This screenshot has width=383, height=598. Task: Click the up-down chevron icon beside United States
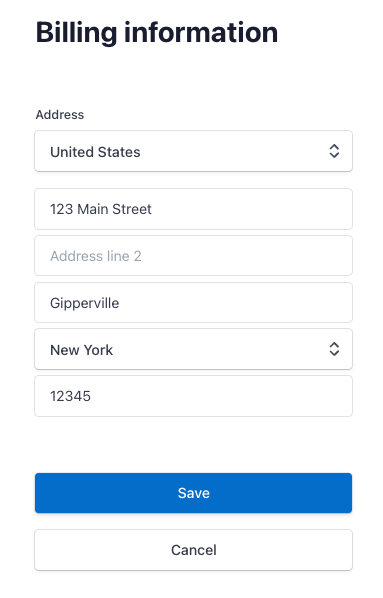click(x=334, y=151)
